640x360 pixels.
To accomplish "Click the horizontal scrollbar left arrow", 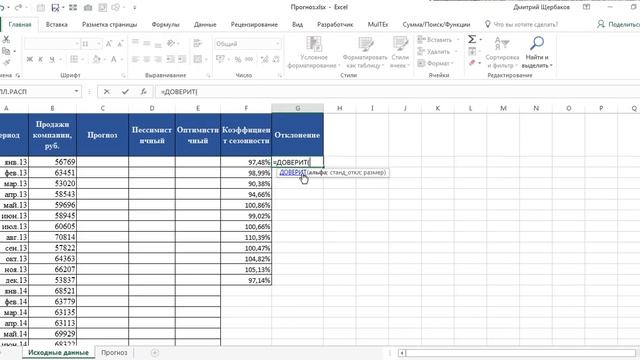I will pos(402,353).
